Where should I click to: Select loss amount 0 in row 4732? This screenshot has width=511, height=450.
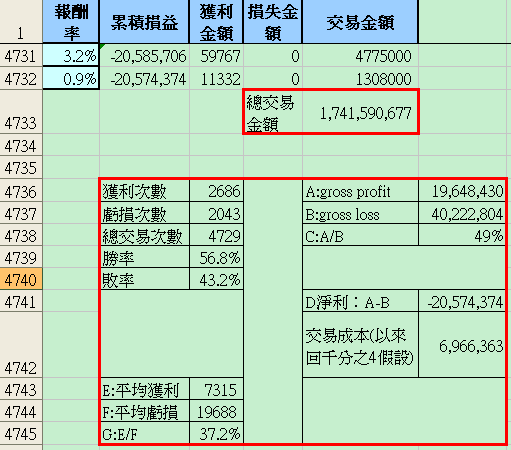273,78
